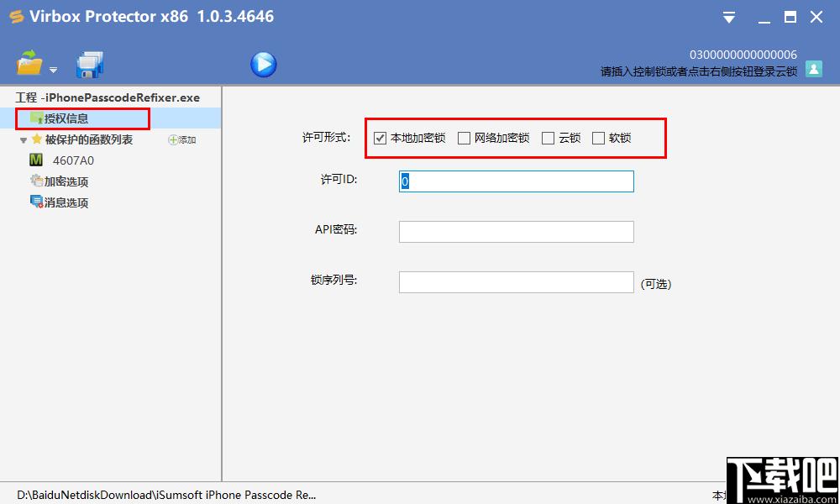Enable the 网络加密锁 checkbox

coord(464,139)
